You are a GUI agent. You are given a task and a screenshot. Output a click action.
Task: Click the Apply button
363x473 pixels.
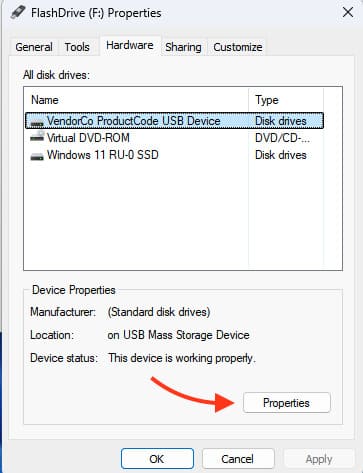pos(319,459)
